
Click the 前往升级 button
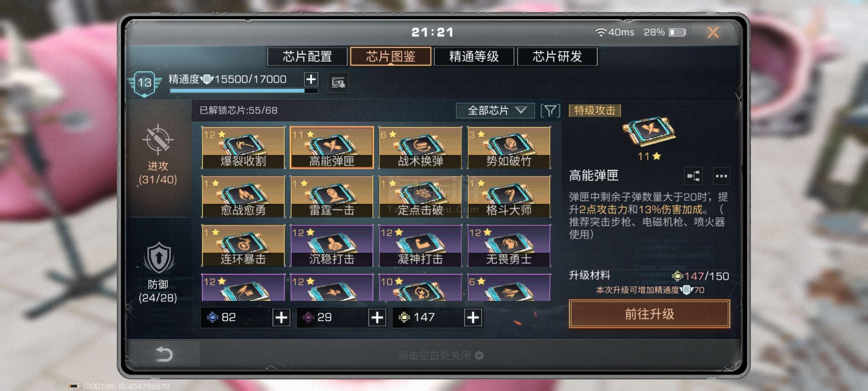(x=650, y=314)
